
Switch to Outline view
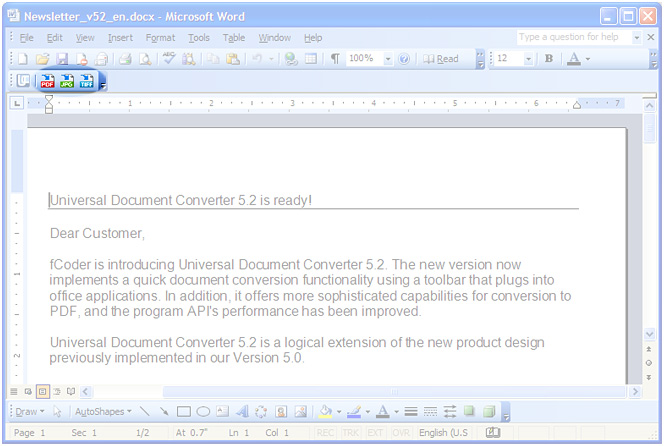57,391
